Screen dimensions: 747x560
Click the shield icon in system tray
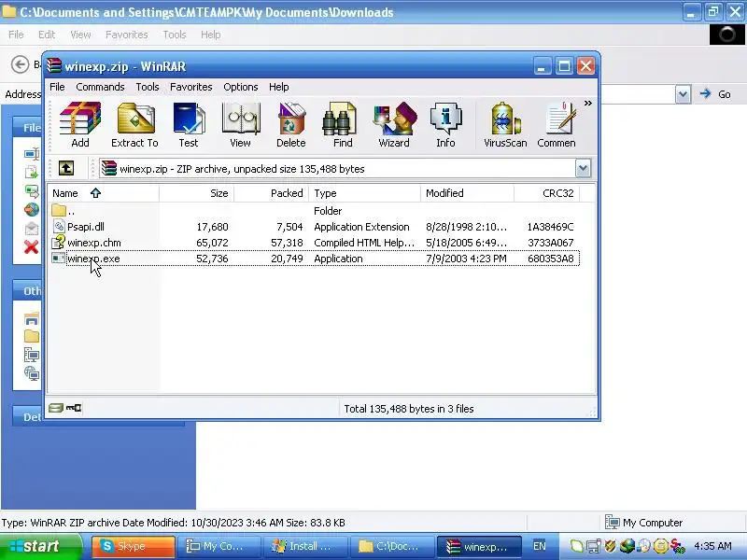(x=610, y=546)
